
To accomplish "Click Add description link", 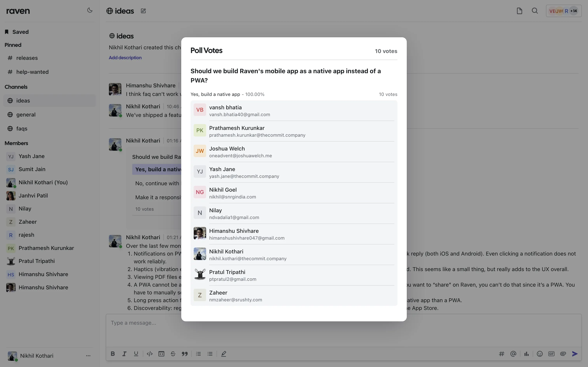I will pyautogui.click(x=125, y=57).
